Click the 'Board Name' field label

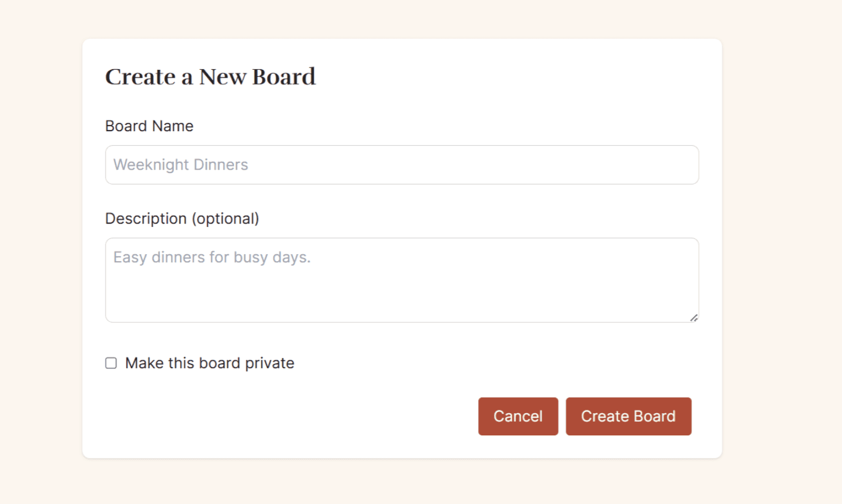tap(149, 126)
